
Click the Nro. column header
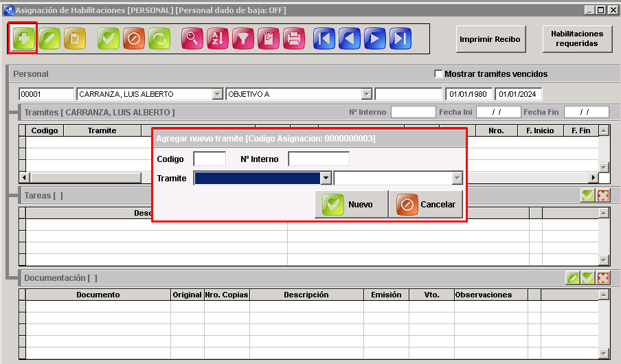(496, 130)
